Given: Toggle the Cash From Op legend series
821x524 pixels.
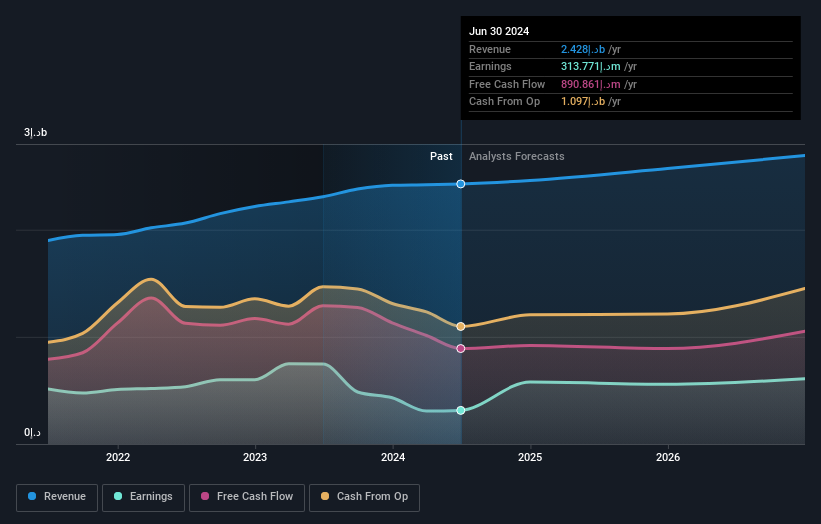Looking at the screenshot, I should pyautogui.click(x=364, y=497).
